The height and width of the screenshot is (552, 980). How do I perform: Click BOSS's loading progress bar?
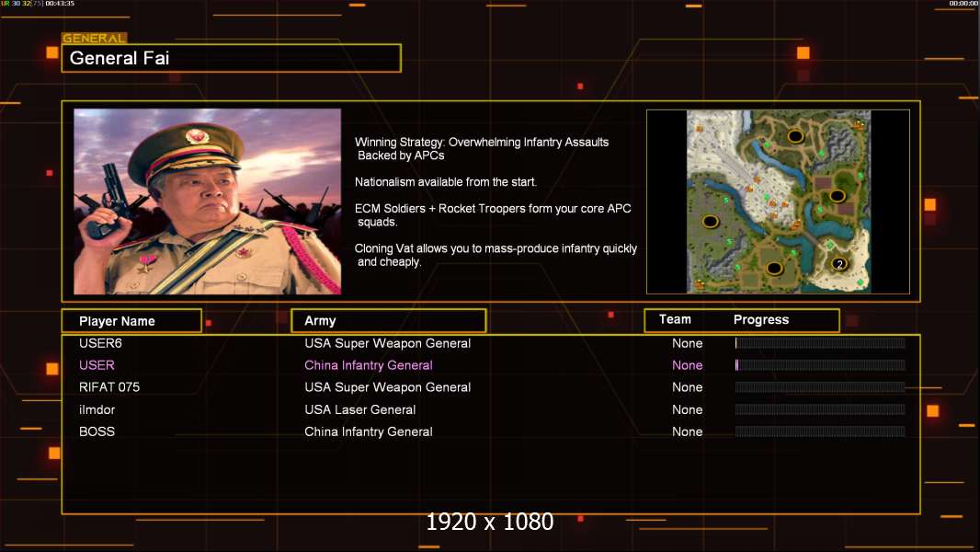[820, 431]
